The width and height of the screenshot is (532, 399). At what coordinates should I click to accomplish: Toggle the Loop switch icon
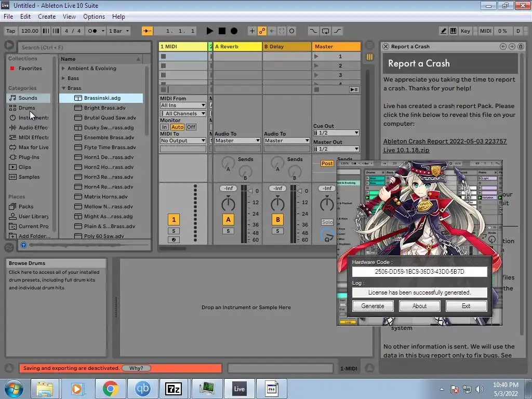click(325, 31)
